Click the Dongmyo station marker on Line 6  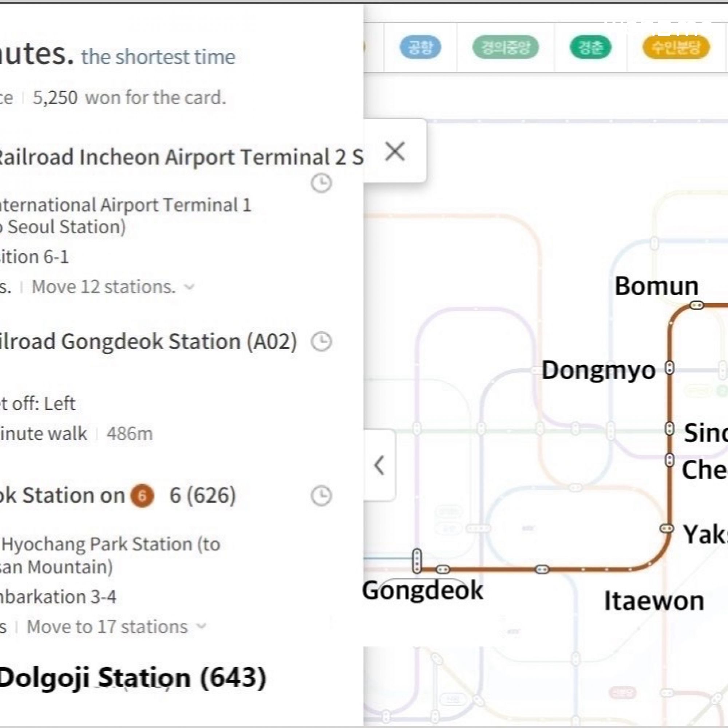pos(670,368)
